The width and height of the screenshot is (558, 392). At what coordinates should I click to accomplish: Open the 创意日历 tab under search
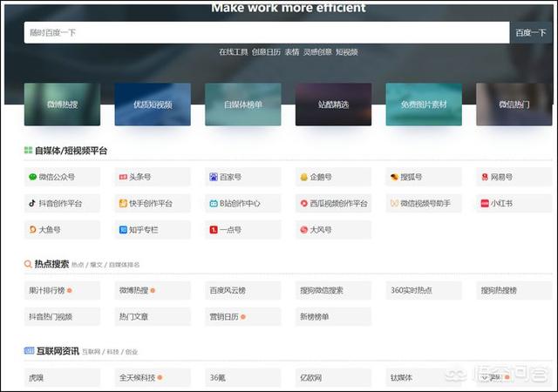click(266, 52)
